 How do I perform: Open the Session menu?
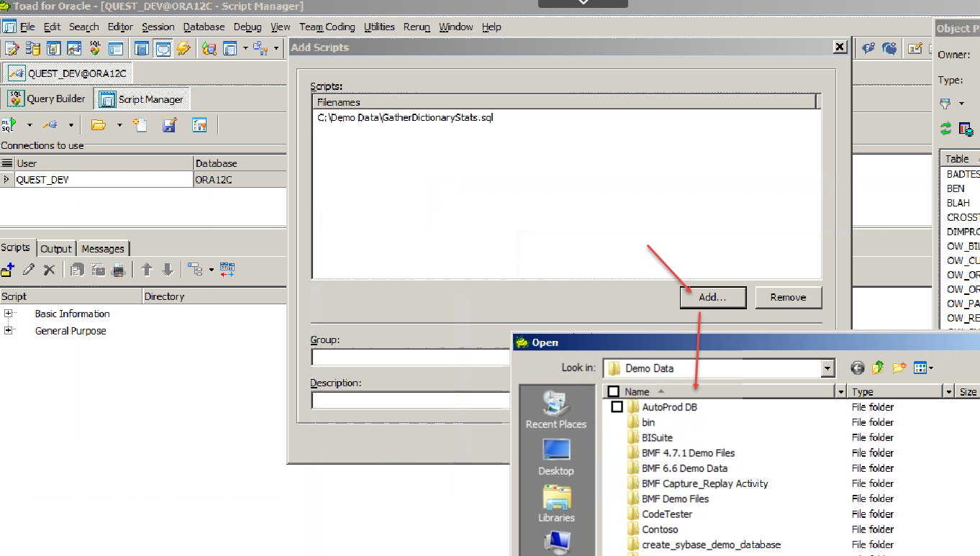point(158,27)
